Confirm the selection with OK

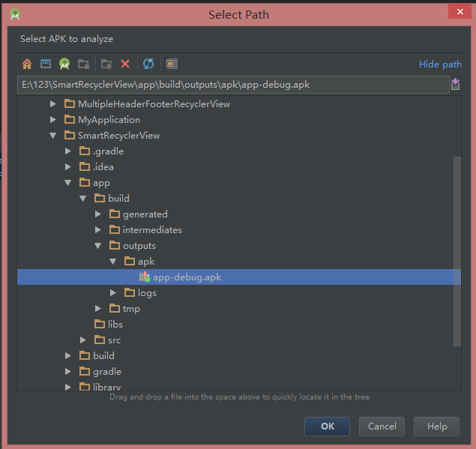click(x=327, y=427)
